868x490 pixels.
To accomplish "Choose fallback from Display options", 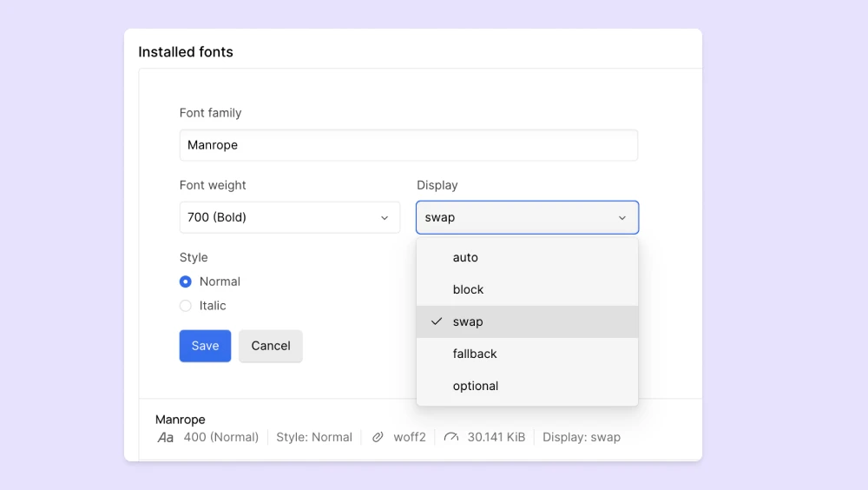I will click(527, 354).
